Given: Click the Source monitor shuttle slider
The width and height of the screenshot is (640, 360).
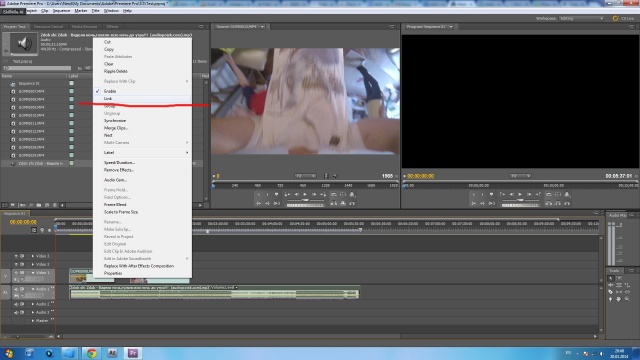Looking at the screenshot, I should [x=305, y=200].
